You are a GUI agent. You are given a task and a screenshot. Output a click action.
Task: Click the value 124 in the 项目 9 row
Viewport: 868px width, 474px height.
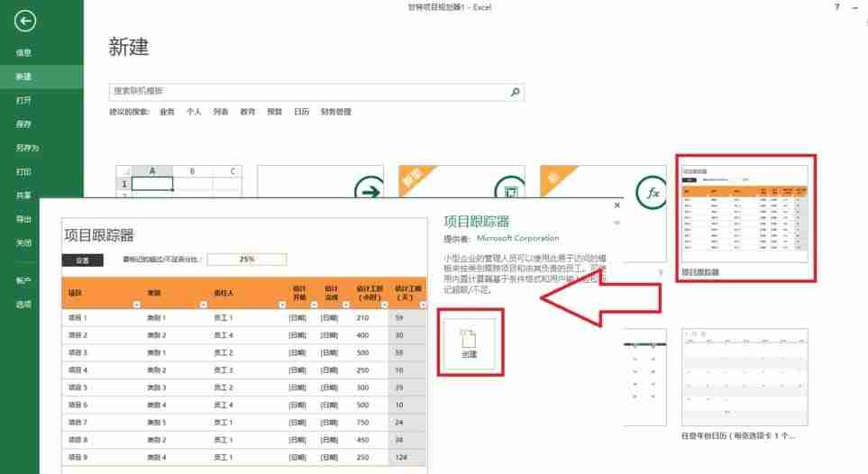(401, 458)
